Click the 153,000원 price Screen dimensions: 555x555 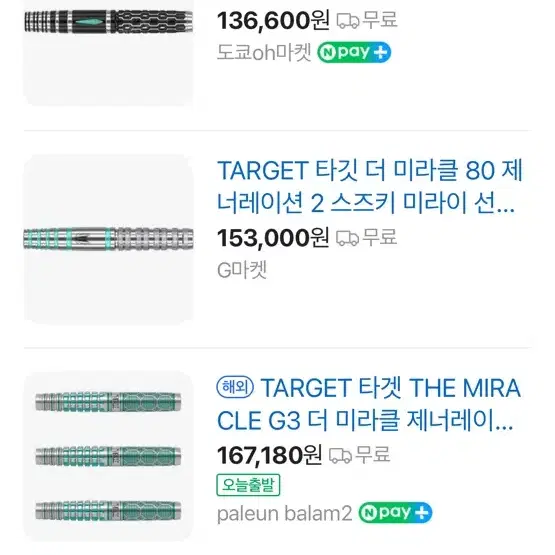(273, 238)
